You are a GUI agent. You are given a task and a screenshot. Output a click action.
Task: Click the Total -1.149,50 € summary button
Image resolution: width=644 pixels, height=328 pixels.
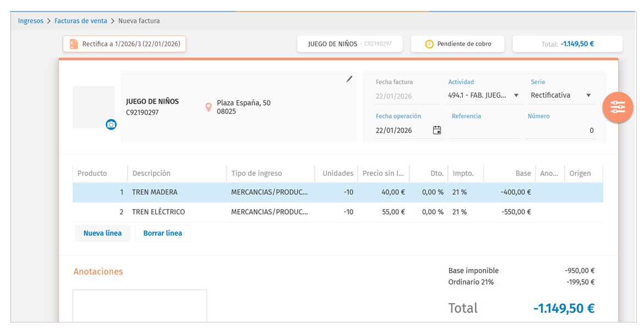(x=567, y=44)
